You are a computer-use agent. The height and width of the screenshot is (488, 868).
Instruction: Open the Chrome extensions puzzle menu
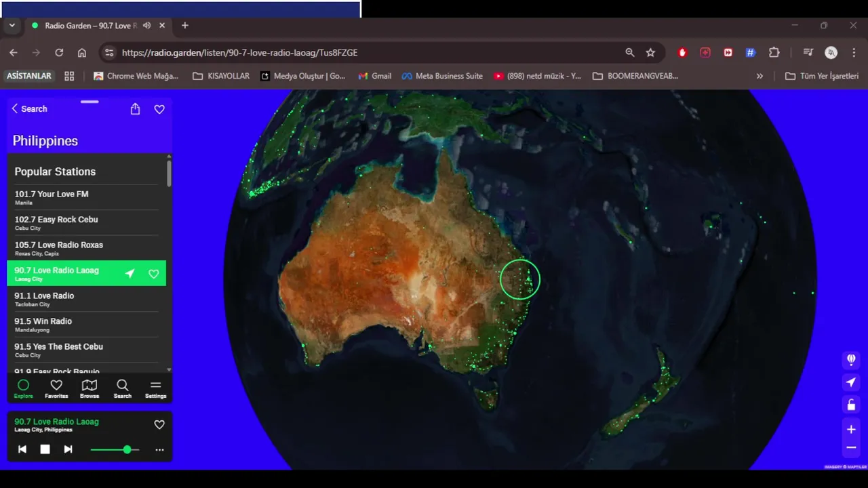(774, 52)
